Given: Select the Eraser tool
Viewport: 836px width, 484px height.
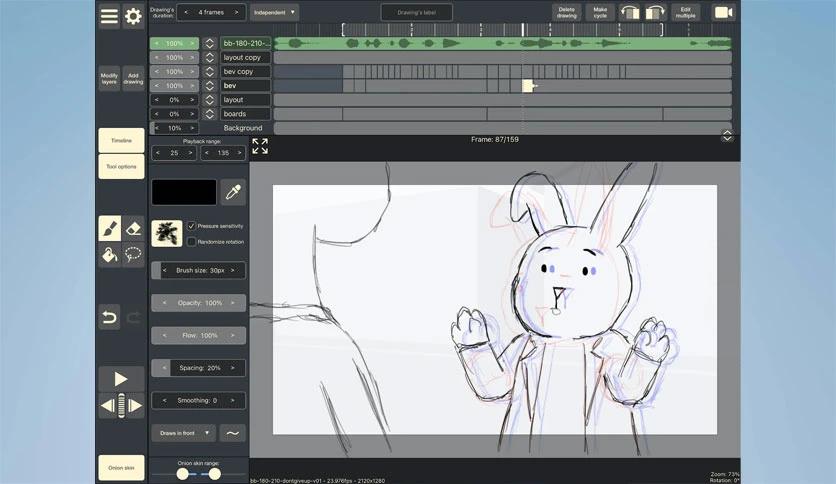Looking at the screenshot, I should tap(133, 229).
